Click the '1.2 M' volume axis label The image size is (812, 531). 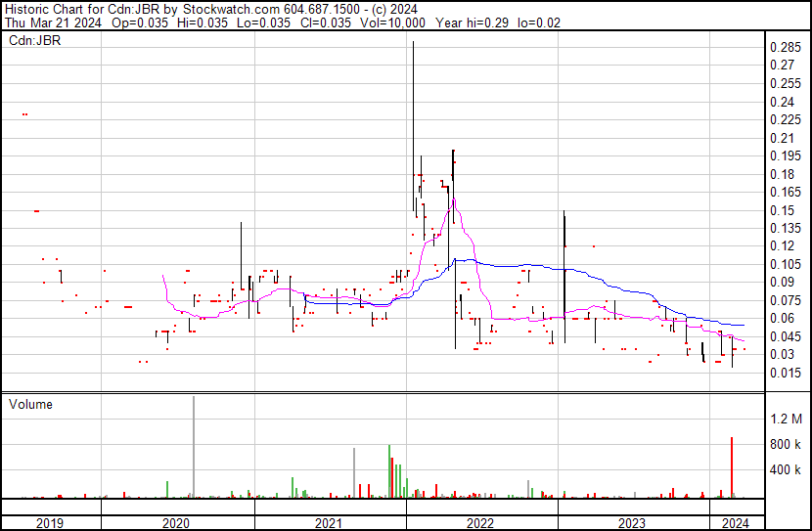[787, 419]
